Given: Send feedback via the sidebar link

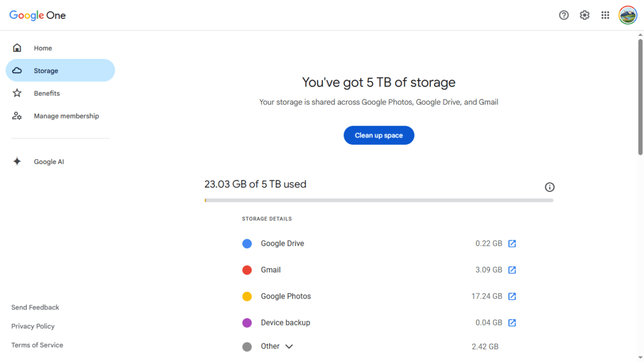Looking at the screenshot, I should click(x=35, y=307).
